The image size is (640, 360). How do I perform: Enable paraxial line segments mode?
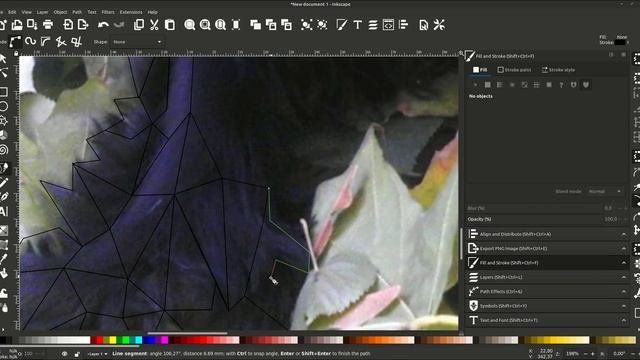pos(76,41)
